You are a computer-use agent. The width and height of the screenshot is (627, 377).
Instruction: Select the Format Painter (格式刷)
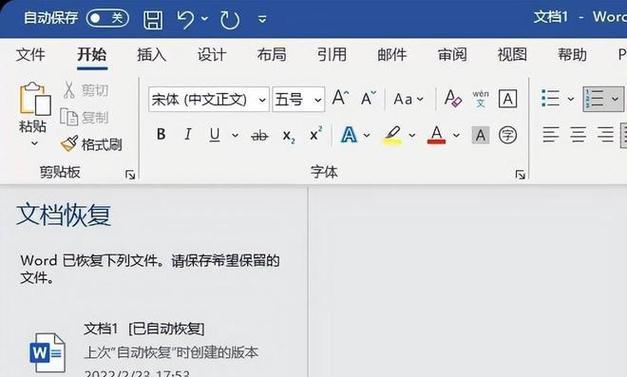click(x=92, y=144)
